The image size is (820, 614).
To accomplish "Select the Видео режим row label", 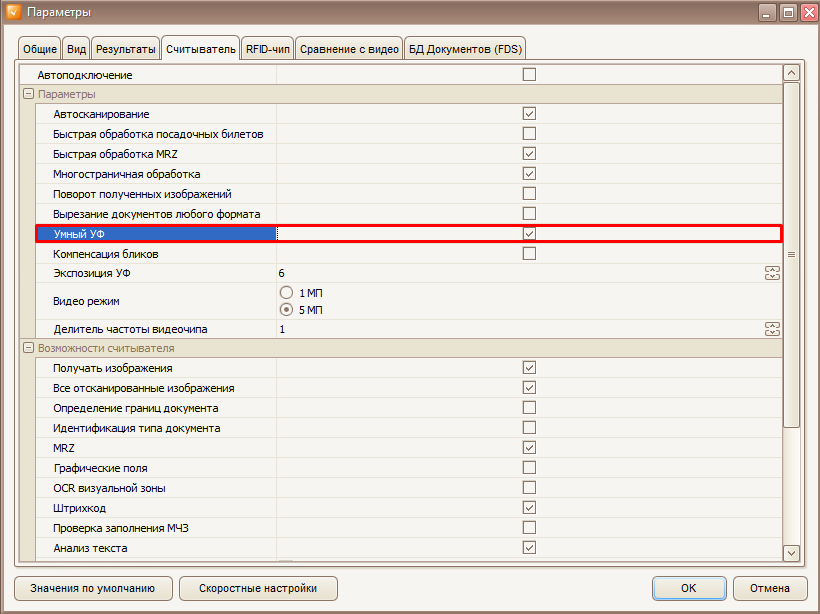I will tap(86, 301).
